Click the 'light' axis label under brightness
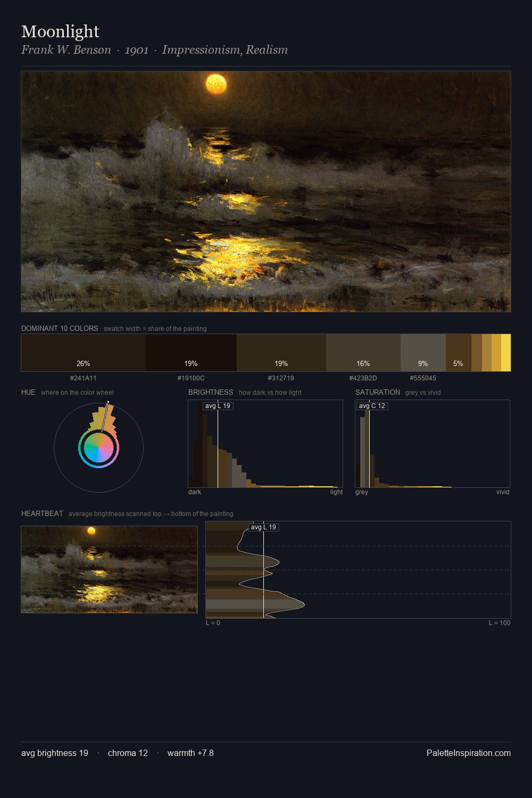 [336, 492]
